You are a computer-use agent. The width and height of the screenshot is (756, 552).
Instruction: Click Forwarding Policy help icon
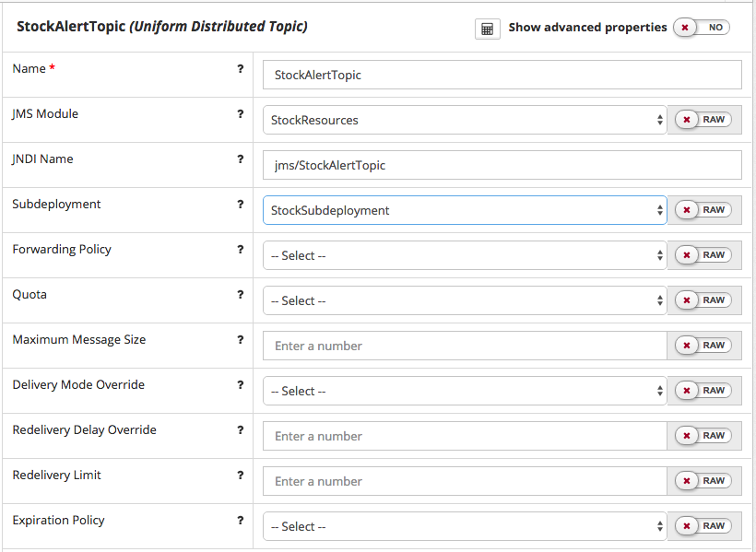(x=241, y=250)
